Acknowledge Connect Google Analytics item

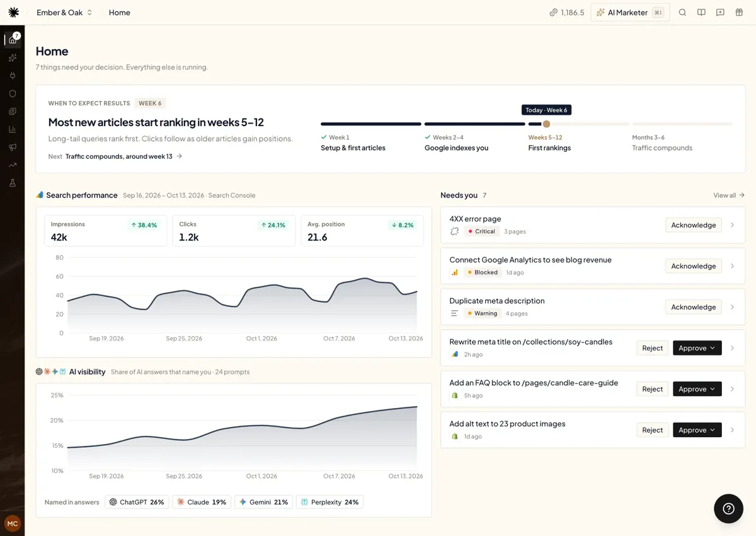point(693,266)
